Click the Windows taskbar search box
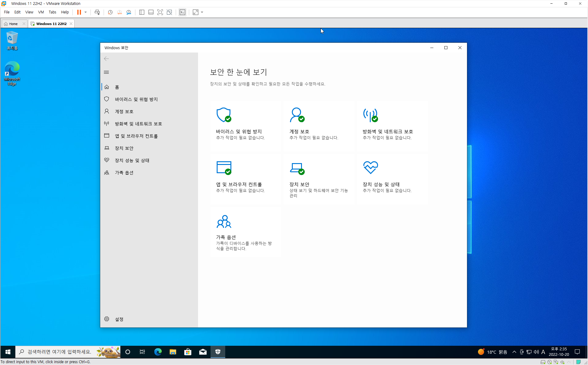This screenshot has width=588, height=365. click(60, 352)
